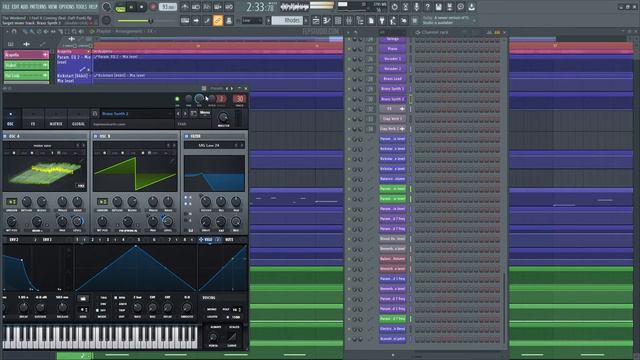Click the tempo BPM field

point(168,7)
